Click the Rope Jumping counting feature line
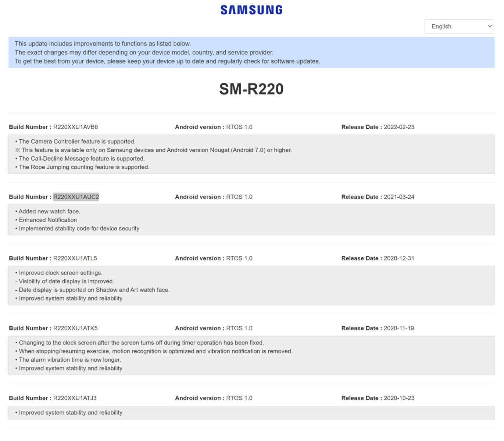Screen dimensions: 504x441 [84, 167]
